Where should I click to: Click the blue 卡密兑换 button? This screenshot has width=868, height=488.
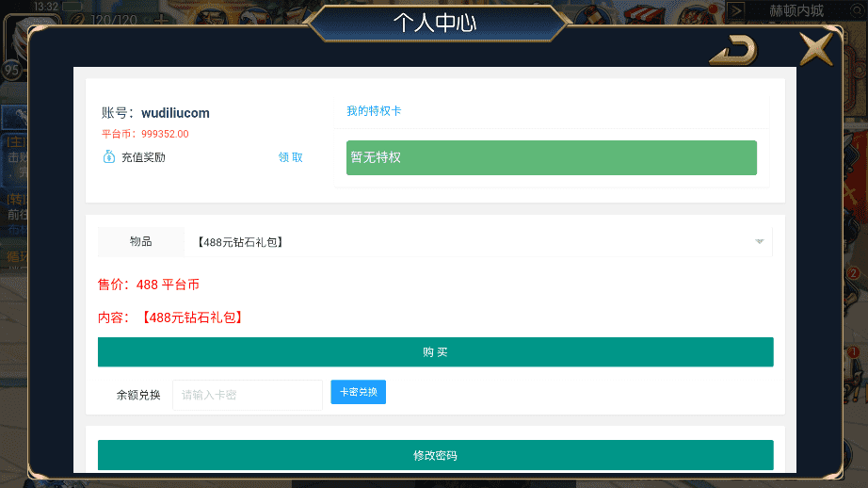pyautogui.click(x=358, y=392)
